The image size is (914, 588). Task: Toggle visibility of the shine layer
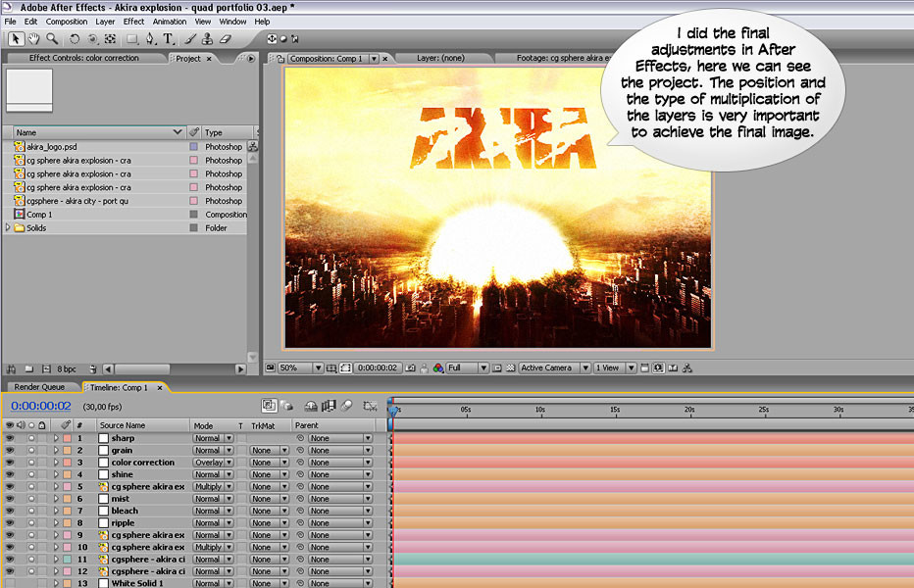pos(10,474)
